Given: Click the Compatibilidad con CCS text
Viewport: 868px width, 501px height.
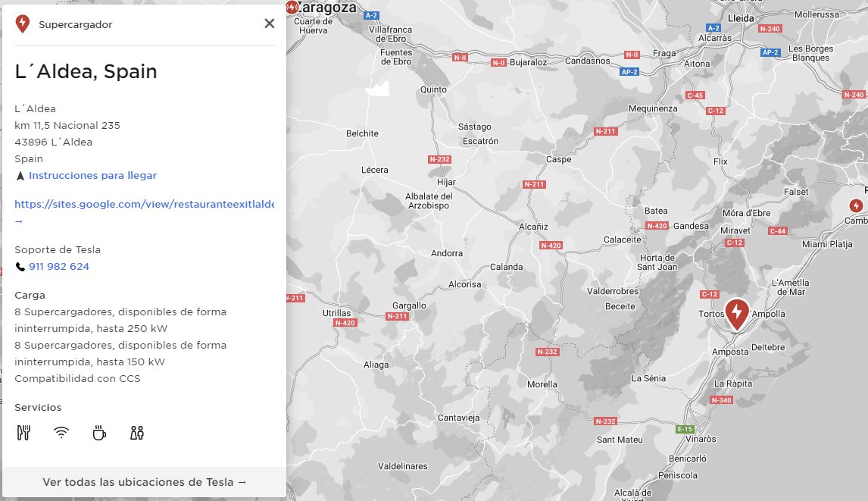Looking at the screenshot, I should 77,378.
